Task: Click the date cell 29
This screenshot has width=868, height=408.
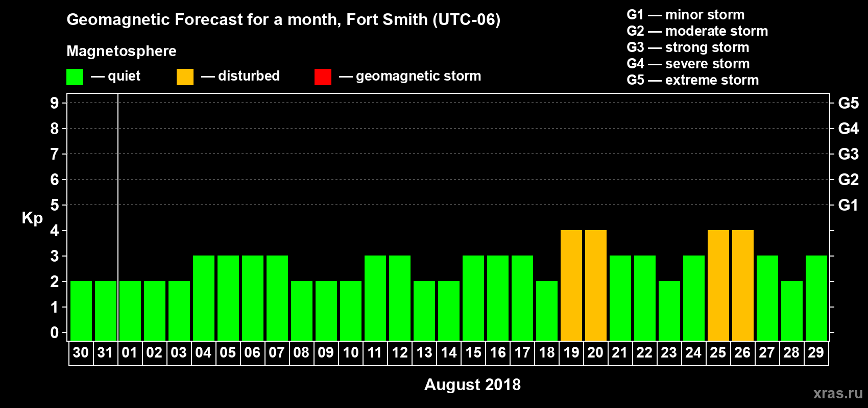Action: point(816,353)
